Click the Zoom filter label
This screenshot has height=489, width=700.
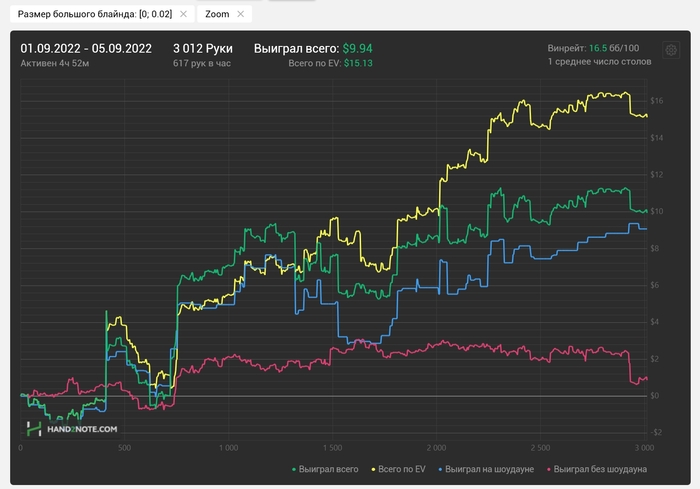tap(217, 14)
